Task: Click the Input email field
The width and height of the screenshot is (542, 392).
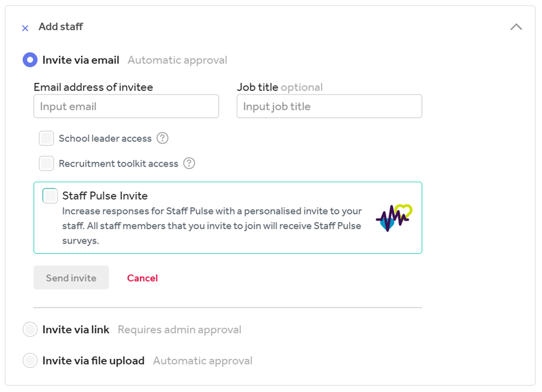Action: point(126,106)
